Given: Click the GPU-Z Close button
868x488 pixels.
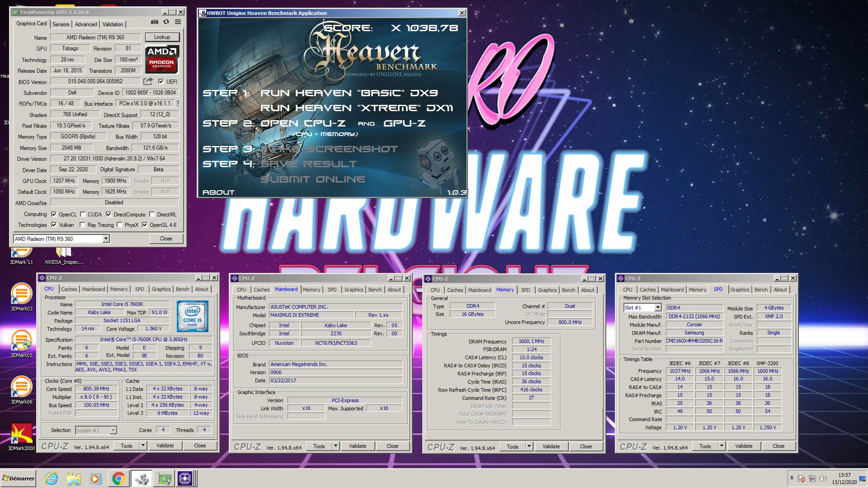Looking at the screenshot, I should click(x=166, y=239).
